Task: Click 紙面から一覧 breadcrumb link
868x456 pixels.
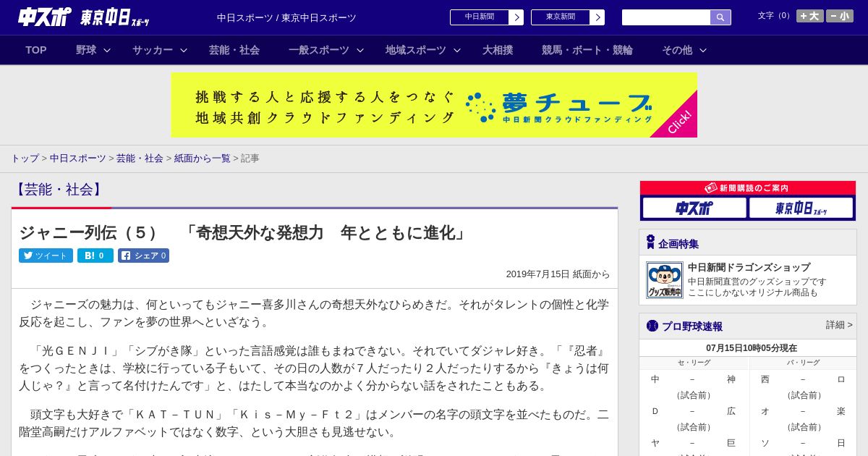Action: point(202,158)
